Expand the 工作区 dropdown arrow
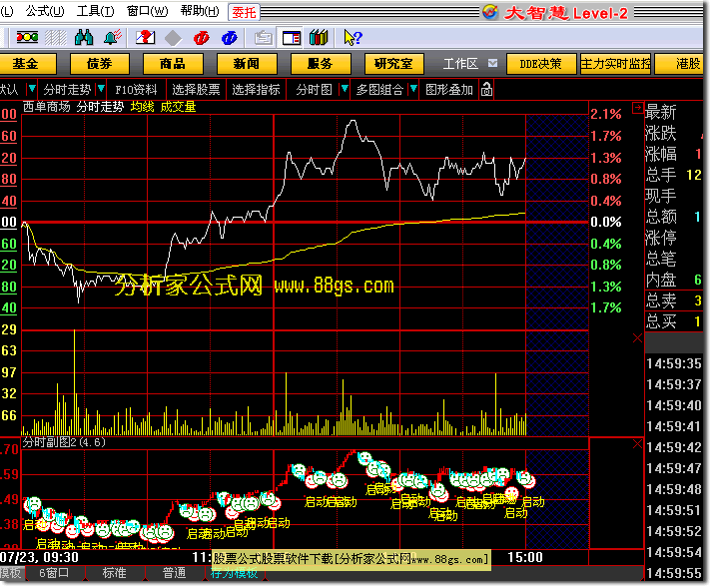Image resolution: width=713 pixels, height=588 pixels. click(492, 63)
